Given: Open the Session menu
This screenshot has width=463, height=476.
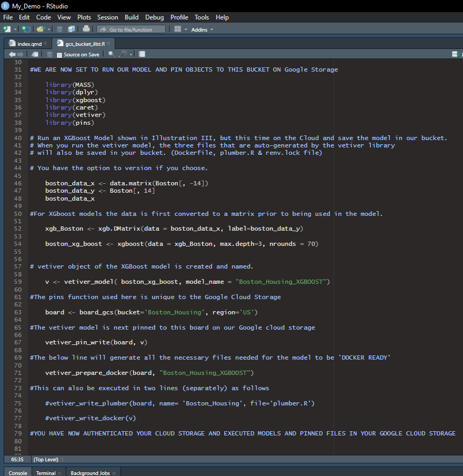Looking at the screenshot, I should pos(107,17).
